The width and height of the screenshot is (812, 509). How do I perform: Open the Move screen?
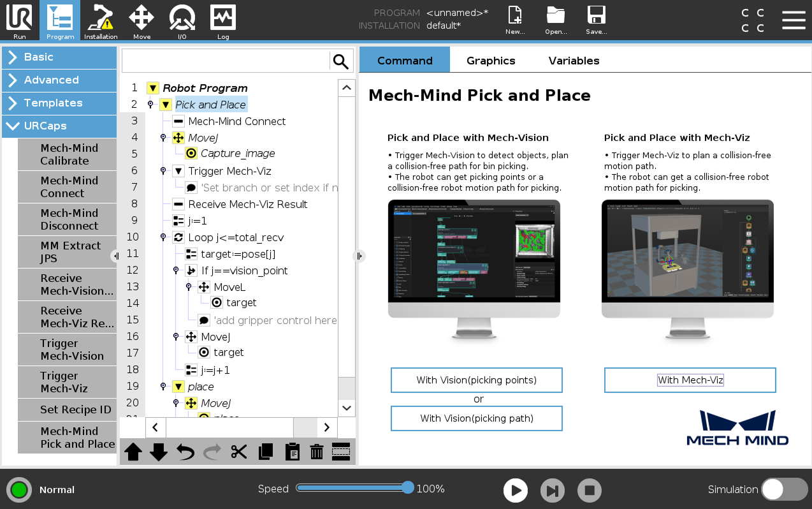tap(141, 21)
